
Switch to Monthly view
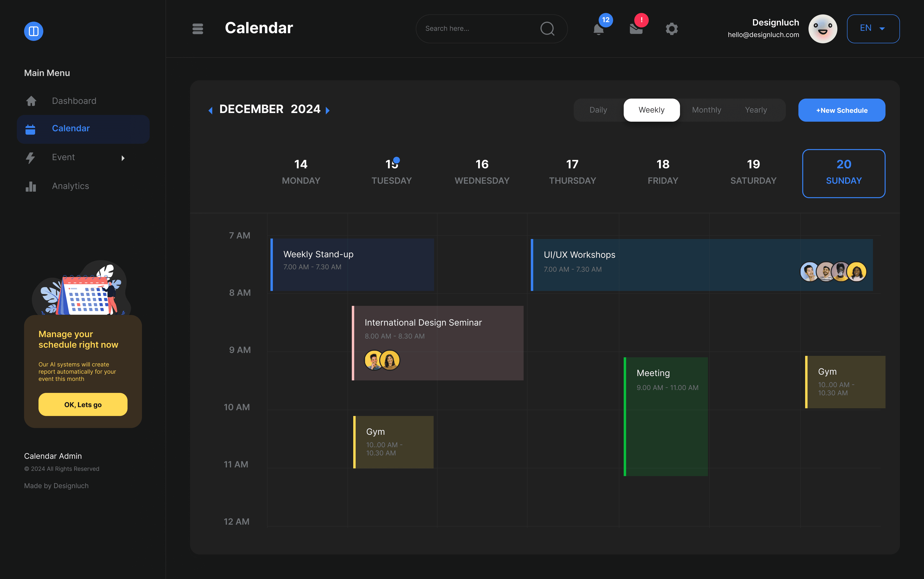coord(706,110)
